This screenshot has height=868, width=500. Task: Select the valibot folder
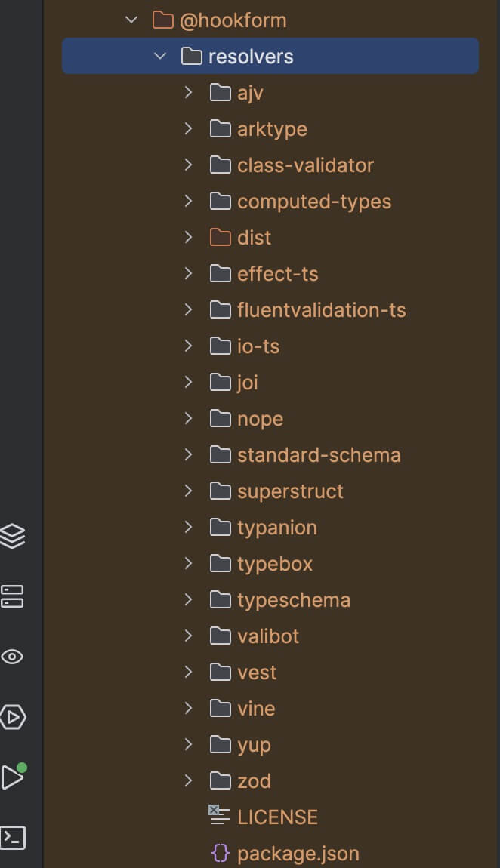[267, 636]
